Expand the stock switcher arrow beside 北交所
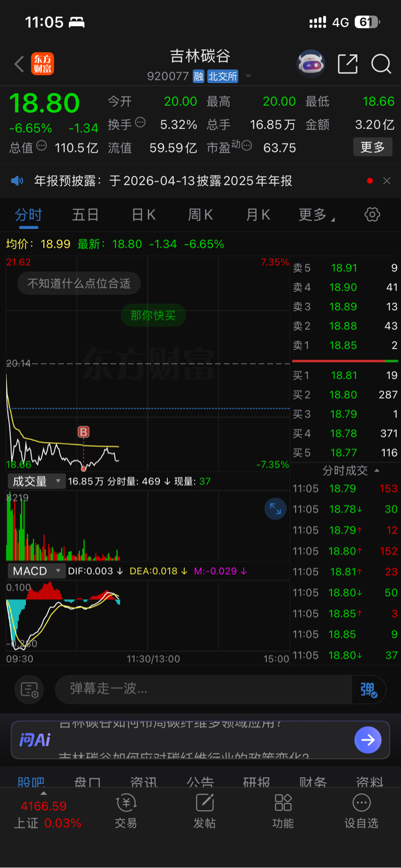Viewport: 401px width, 868px height. click(x=249, y=77)
